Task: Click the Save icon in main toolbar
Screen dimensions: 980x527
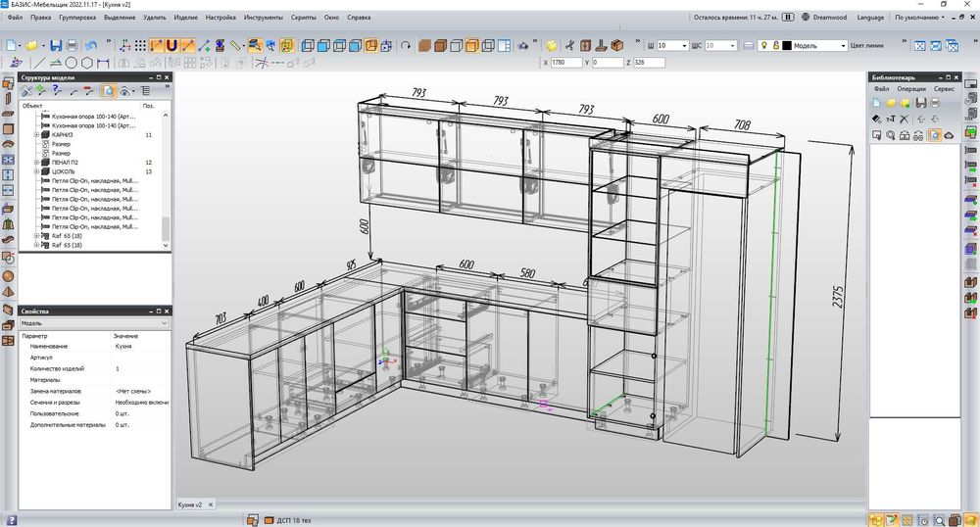Action: 56,46
